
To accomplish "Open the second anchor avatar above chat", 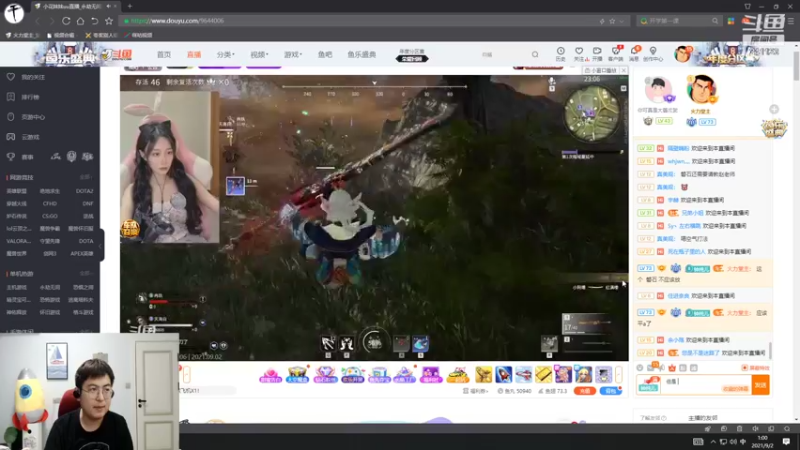I will click(x=701, y=90).
